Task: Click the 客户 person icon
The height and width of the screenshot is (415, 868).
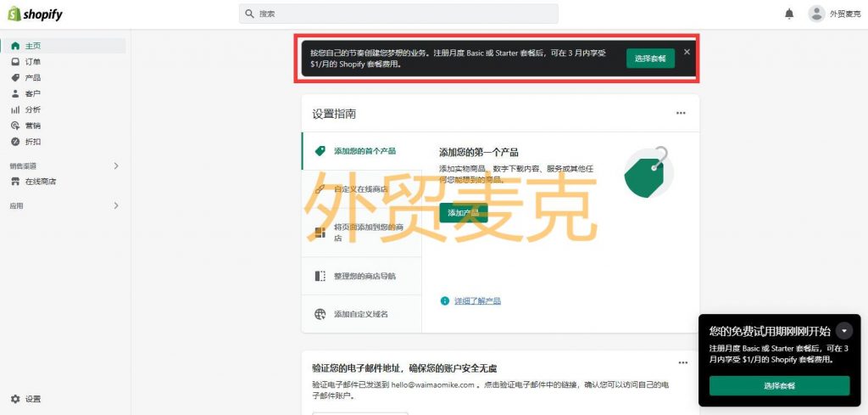Action: click(x=15, y=93)
